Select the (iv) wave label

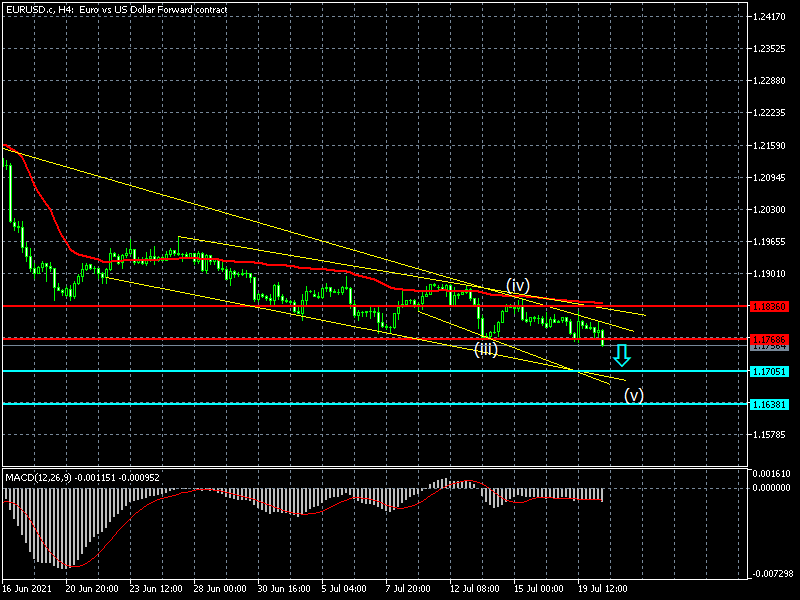[x=516, y=285]
